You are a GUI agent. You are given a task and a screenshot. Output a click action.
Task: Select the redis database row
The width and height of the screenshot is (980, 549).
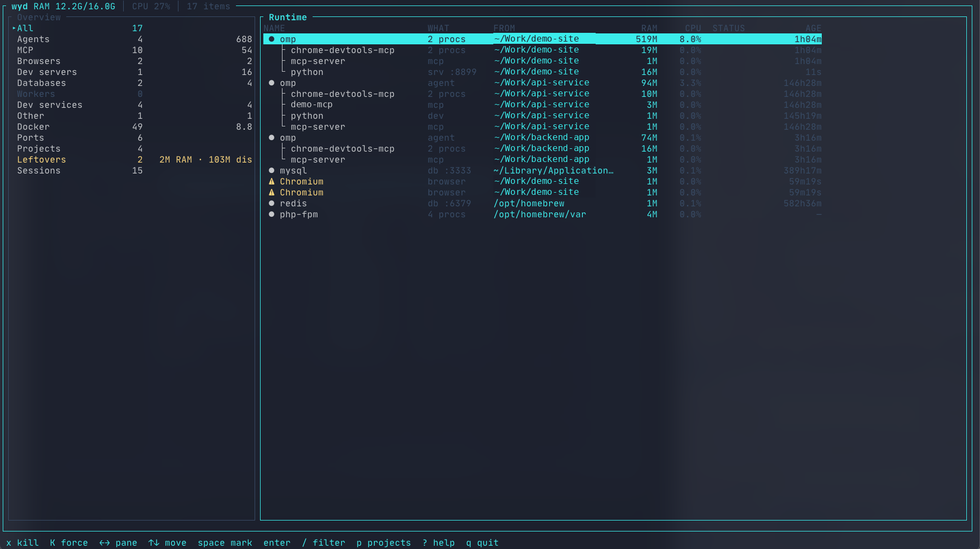(543, 203)
